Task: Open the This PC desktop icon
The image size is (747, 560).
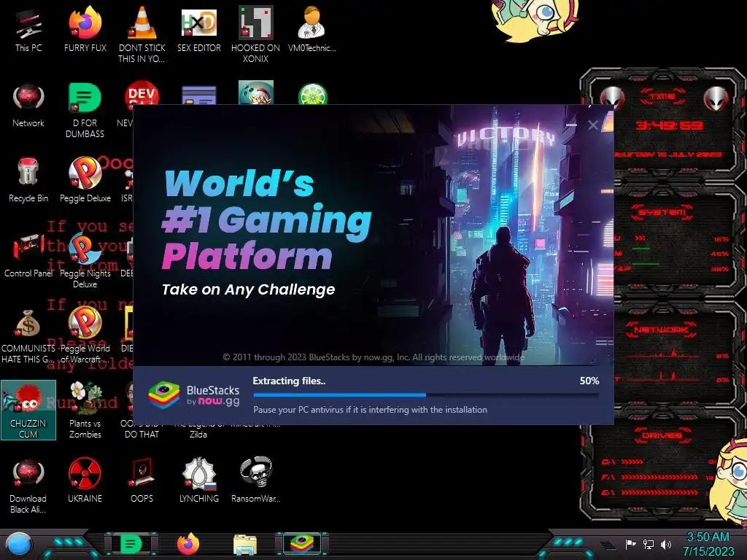Action: tap(28, 30)
